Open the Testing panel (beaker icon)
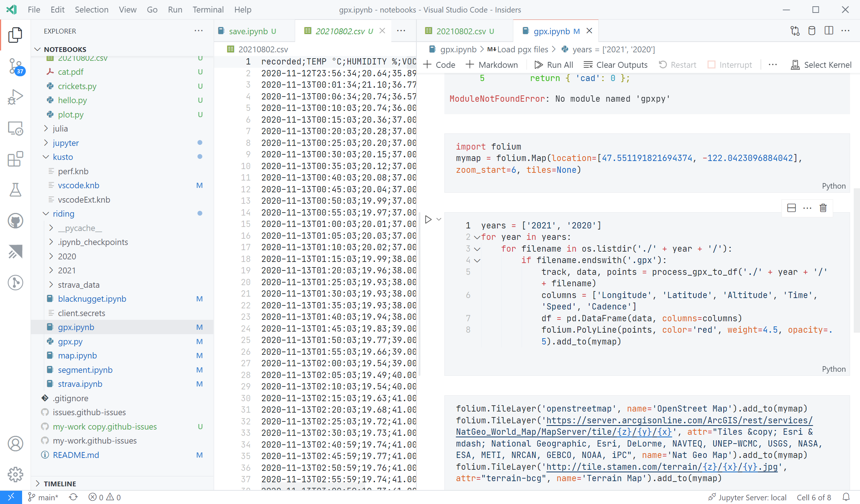The image size is (860, 504). tap(15, 190)
